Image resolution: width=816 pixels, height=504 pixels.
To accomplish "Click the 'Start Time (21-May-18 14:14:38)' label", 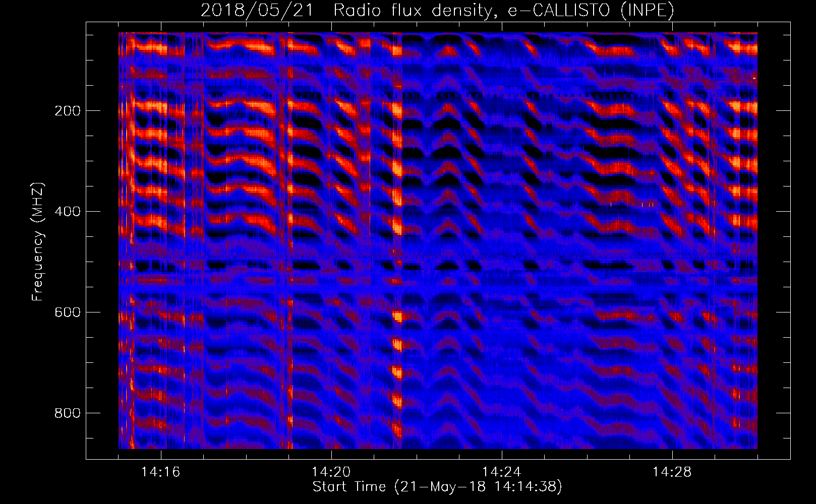I will point(437,487).
